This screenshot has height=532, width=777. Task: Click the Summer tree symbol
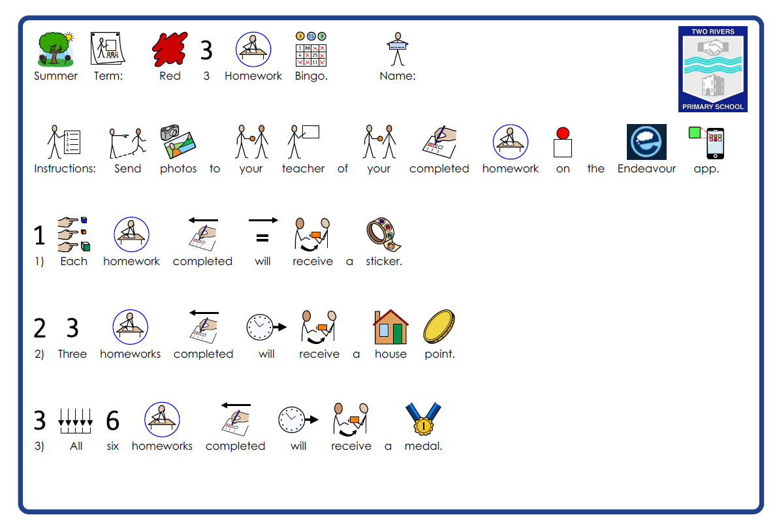click(x=55, y=50)
